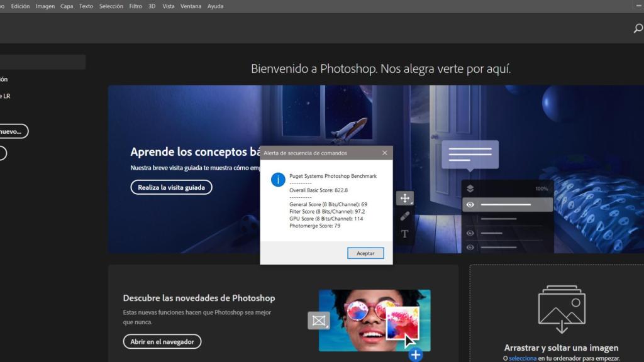Click the novedades de Photoshop thumbnail image
Viewport: 644px width, 362px height.
(374, 321)
